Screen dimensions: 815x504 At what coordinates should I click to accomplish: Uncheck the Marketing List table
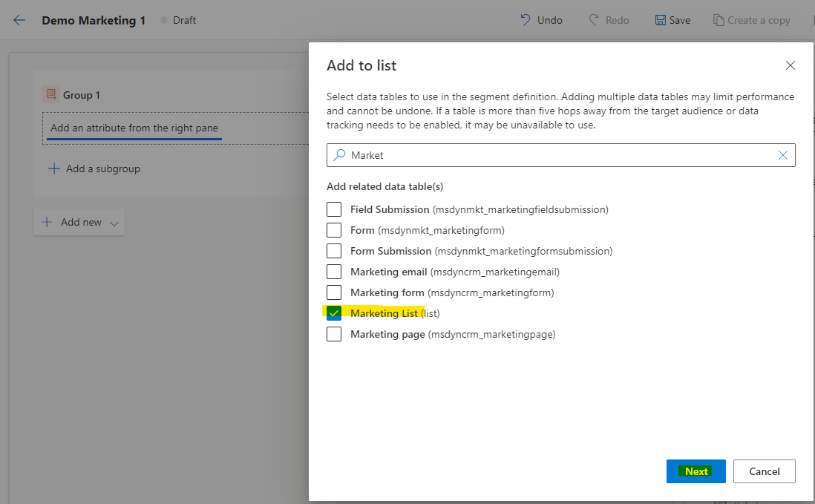334,312
